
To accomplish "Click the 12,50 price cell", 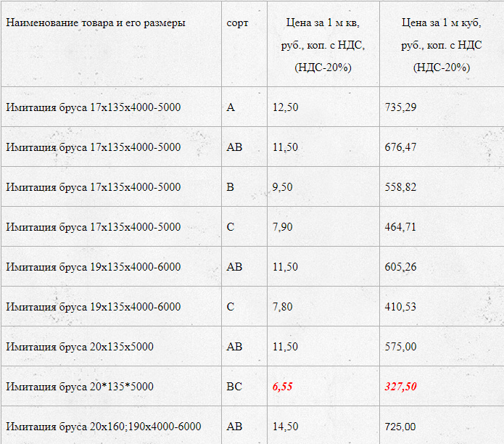I will [x=286, y=107].
